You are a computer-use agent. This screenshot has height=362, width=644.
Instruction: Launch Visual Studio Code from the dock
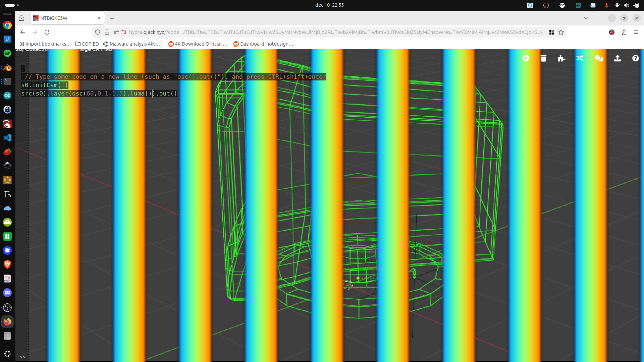tap(7, 138)
